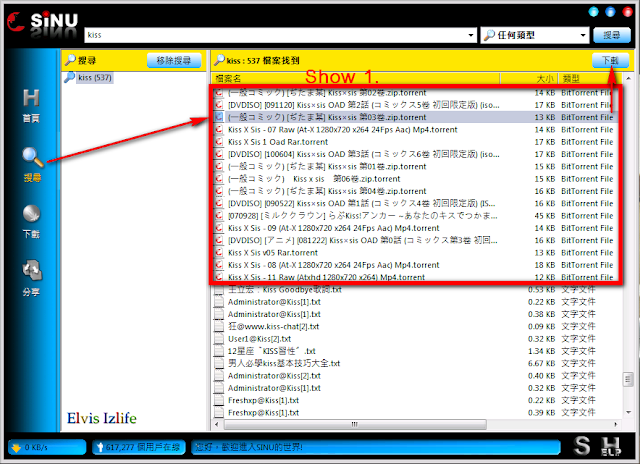Click the kiss search text field
Viewport: 640px width, 464px height.
click(276, 35)
